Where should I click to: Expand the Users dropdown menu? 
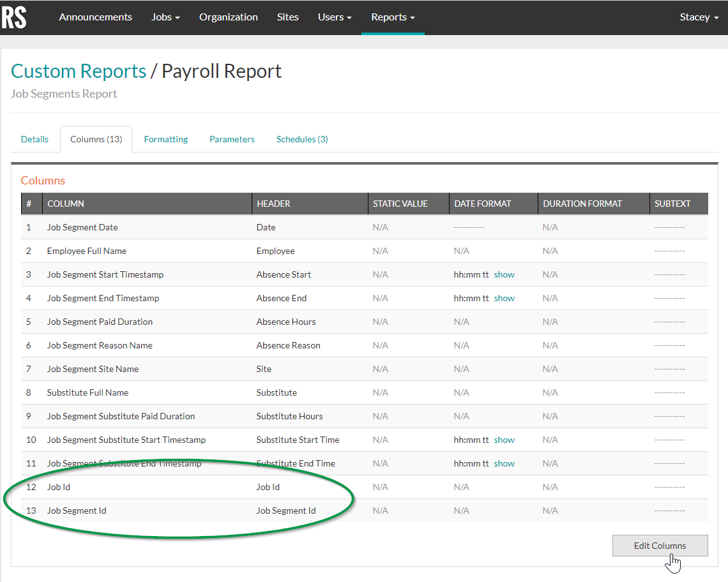click(334, 17)
